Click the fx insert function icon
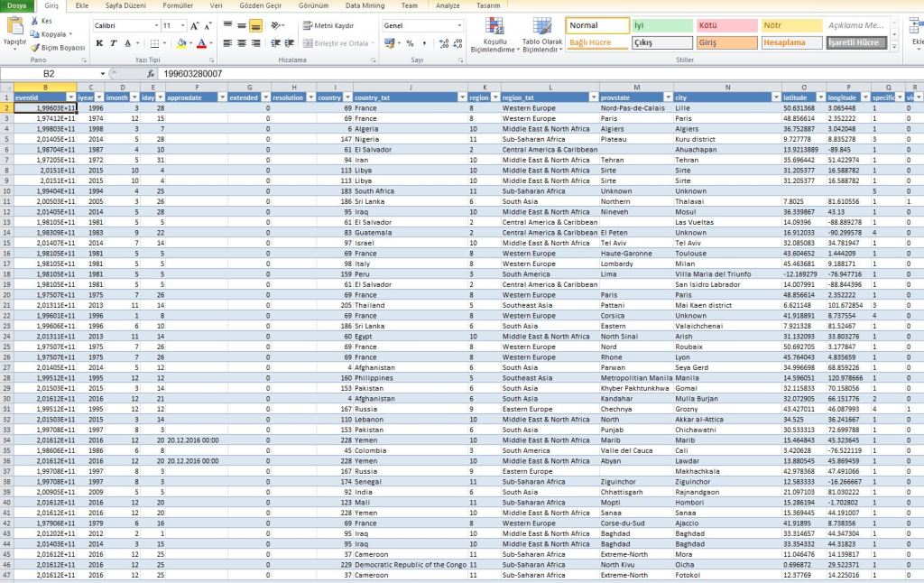The width and height of the screenshot is (924, 583). 150,73
